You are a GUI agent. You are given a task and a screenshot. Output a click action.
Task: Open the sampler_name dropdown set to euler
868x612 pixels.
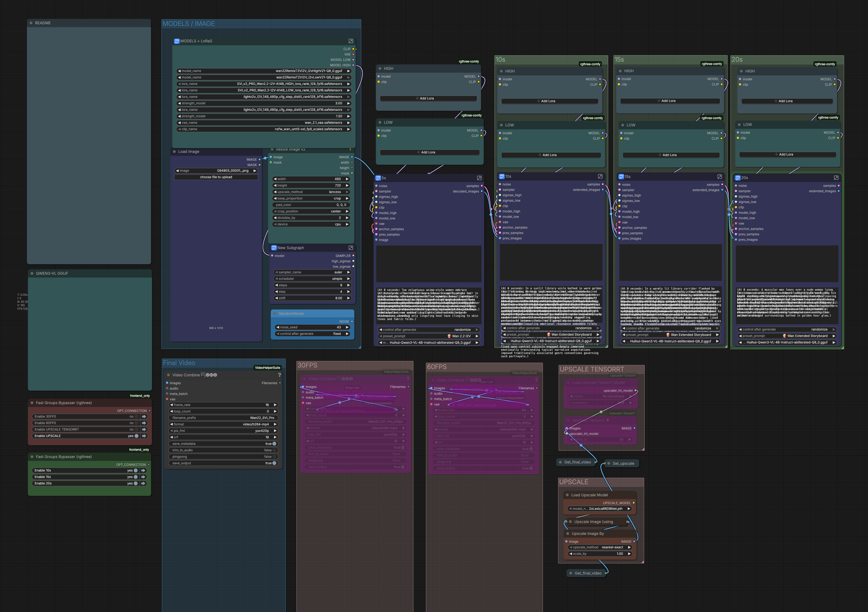click(312, 272)
